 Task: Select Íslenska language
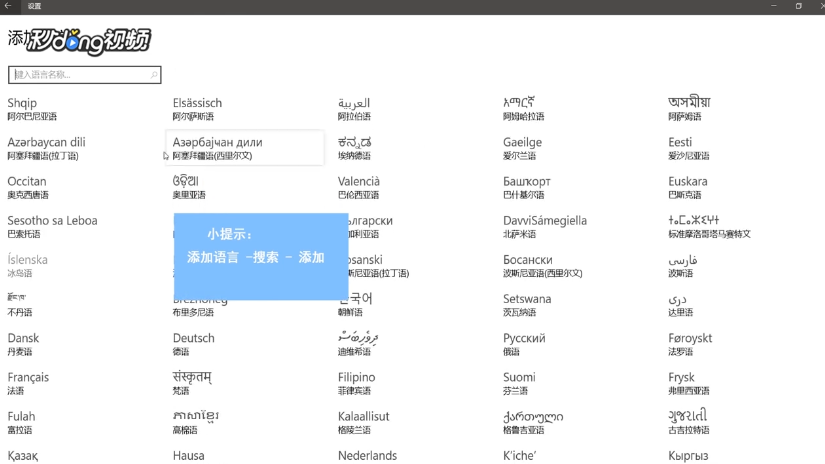27,266
